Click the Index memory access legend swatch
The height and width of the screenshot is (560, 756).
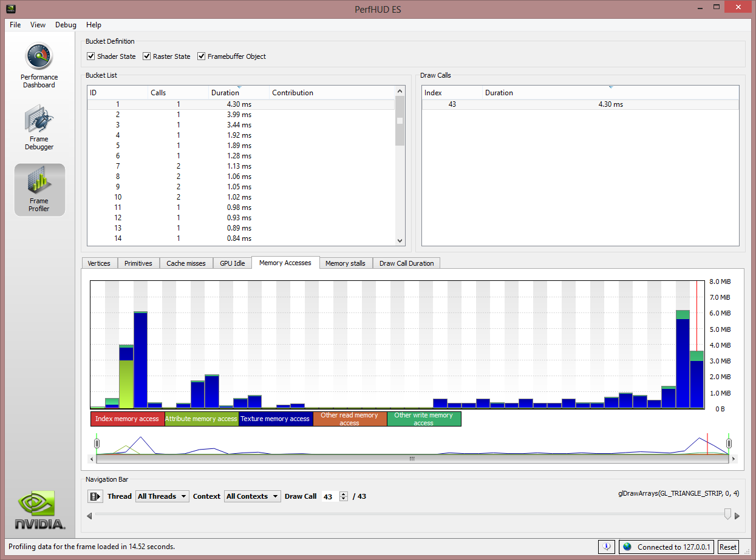pyautogui.click(x=127, y=419)
